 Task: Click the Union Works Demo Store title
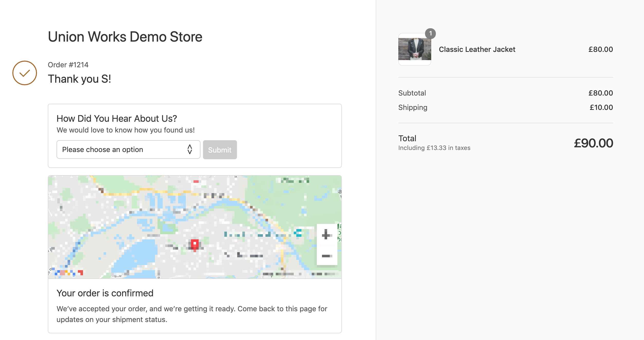pyautogui.click(x=125, y=37)
